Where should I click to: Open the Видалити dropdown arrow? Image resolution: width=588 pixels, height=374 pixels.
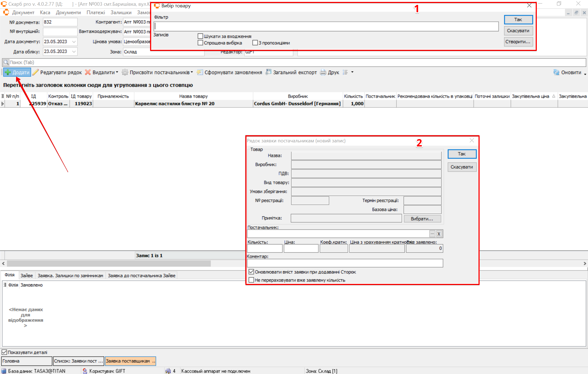click(x=117, y=72)
